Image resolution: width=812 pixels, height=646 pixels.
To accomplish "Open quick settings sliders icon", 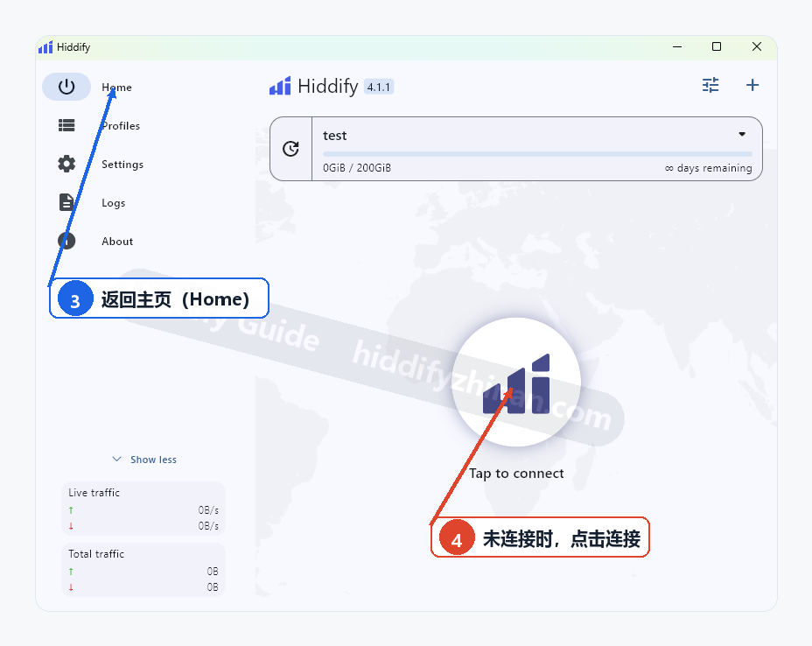I will [710, 85].
